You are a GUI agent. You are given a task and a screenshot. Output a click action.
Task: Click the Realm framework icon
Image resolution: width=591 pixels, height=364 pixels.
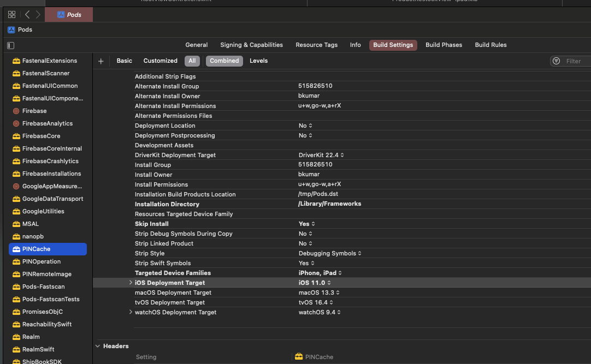(x=16, y=337)
